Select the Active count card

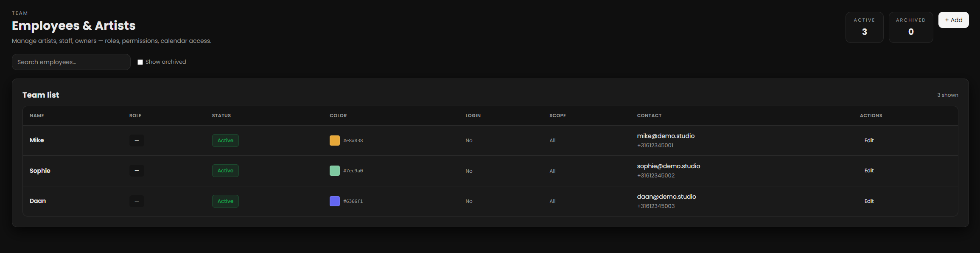[x=864, y=27]
